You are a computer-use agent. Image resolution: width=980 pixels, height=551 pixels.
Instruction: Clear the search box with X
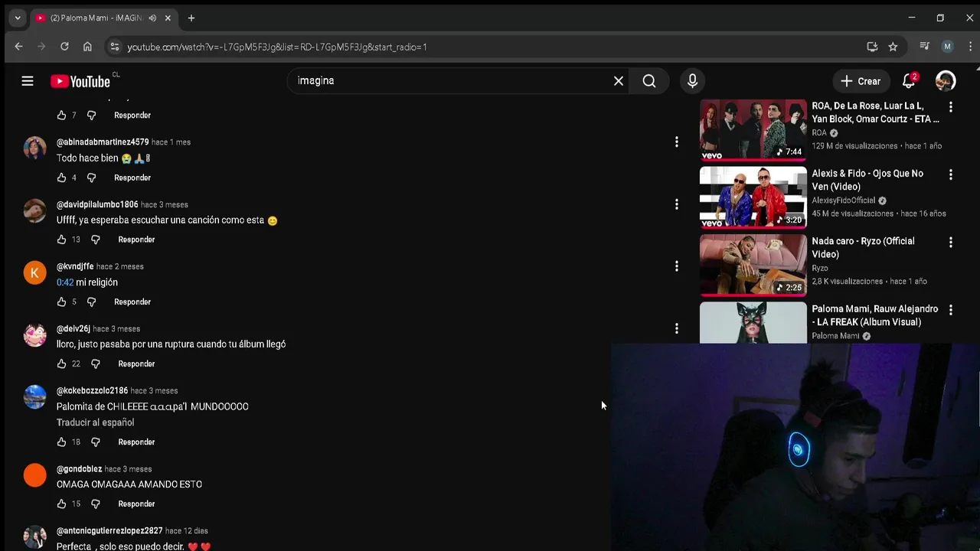pos(619,80)
